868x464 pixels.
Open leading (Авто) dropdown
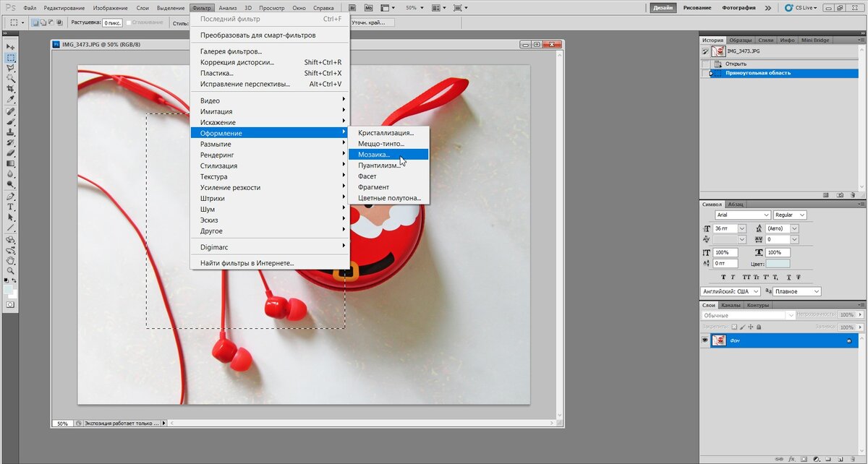tap(794, 228)
